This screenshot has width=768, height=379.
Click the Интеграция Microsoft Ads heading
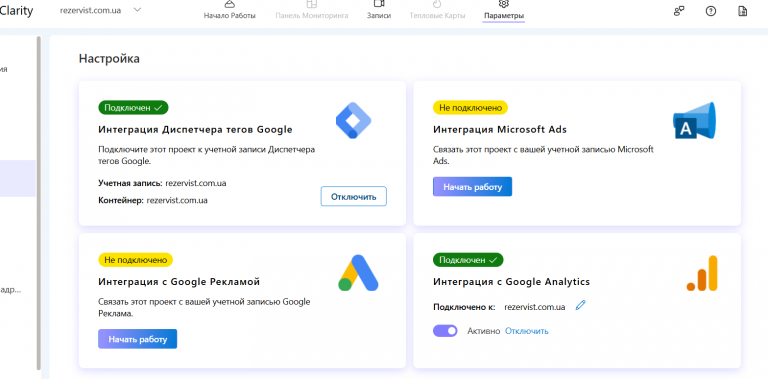[500, 130]
